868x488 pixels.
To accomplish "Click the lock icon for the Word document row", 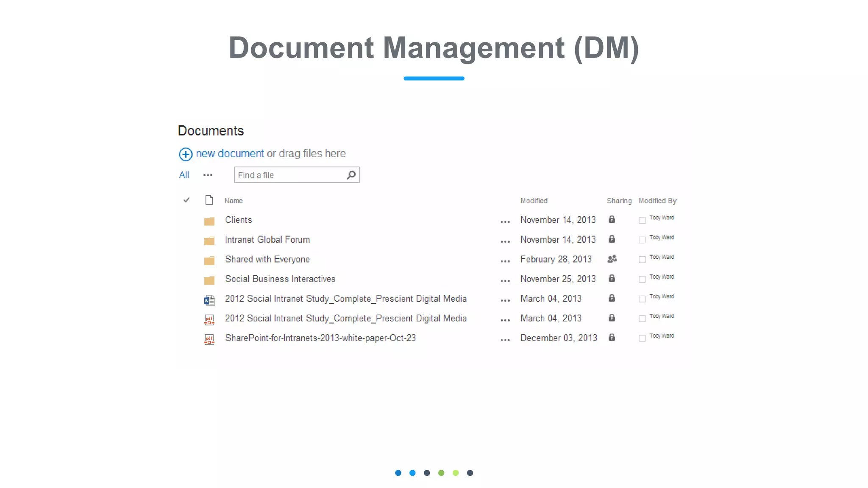I will [x=612, y=298].
